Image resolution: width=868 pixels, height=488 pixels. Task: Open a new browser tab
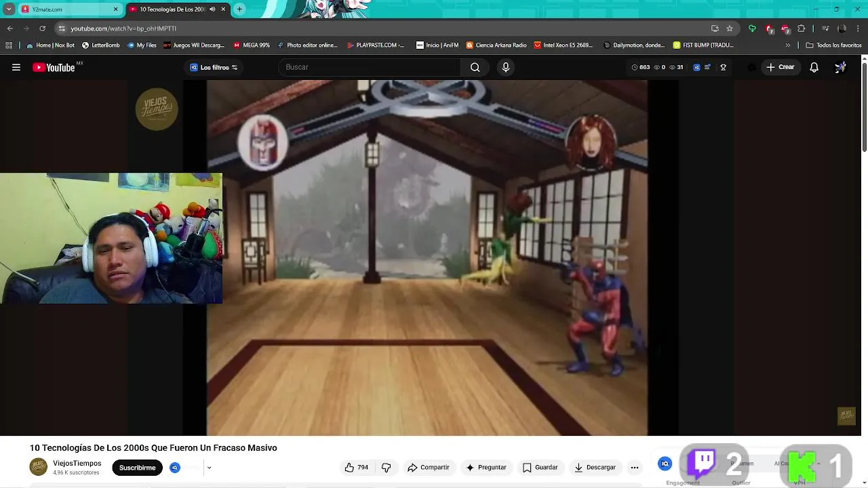pos(239,9)
